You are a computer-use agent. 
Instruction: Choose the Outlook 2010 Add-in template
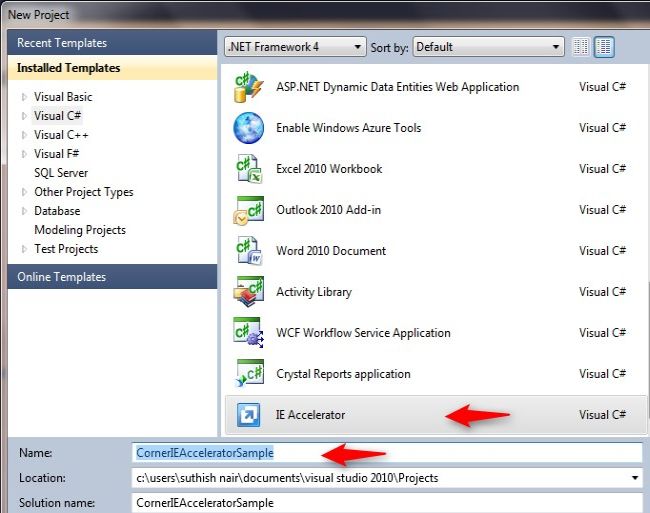(328, 210)
